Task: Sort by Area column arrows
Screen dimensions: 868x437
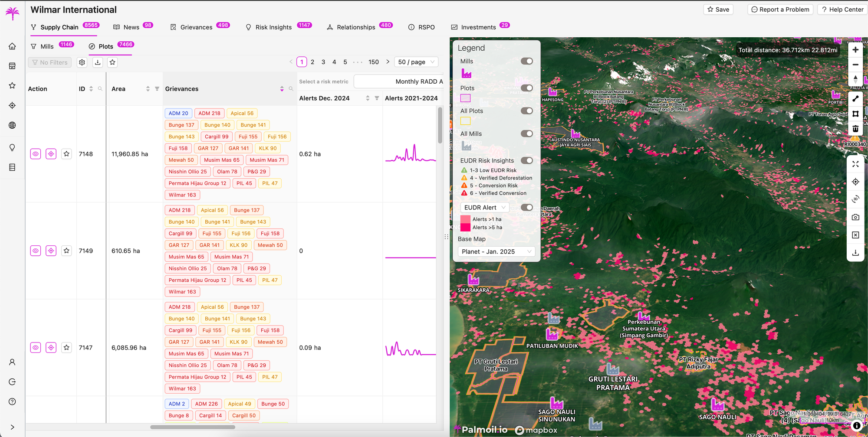Action: pos(148,89)
